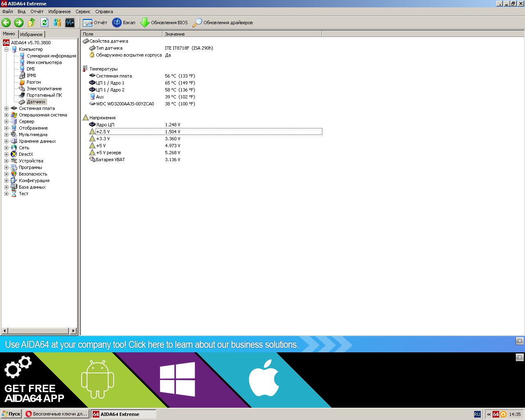Expand the Сервер node
This screenshot has height=420, width=525.
(x=6, y=121)
